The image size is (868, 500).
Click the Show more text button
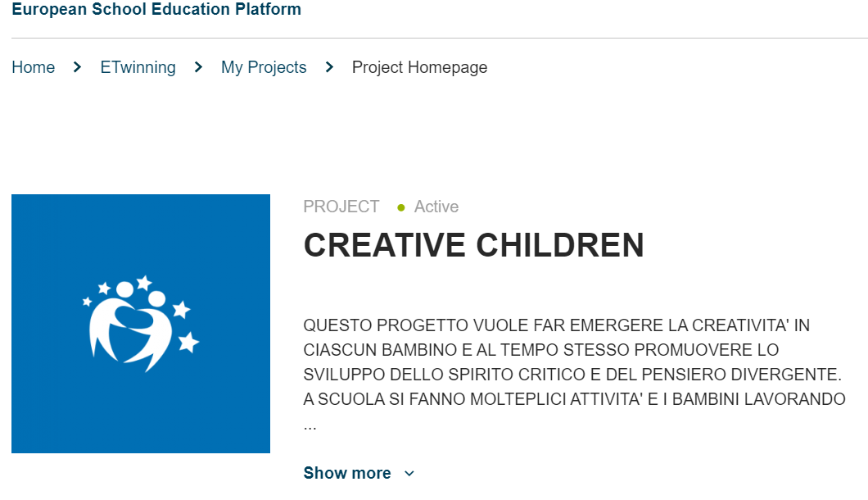(x=347, y=473)
